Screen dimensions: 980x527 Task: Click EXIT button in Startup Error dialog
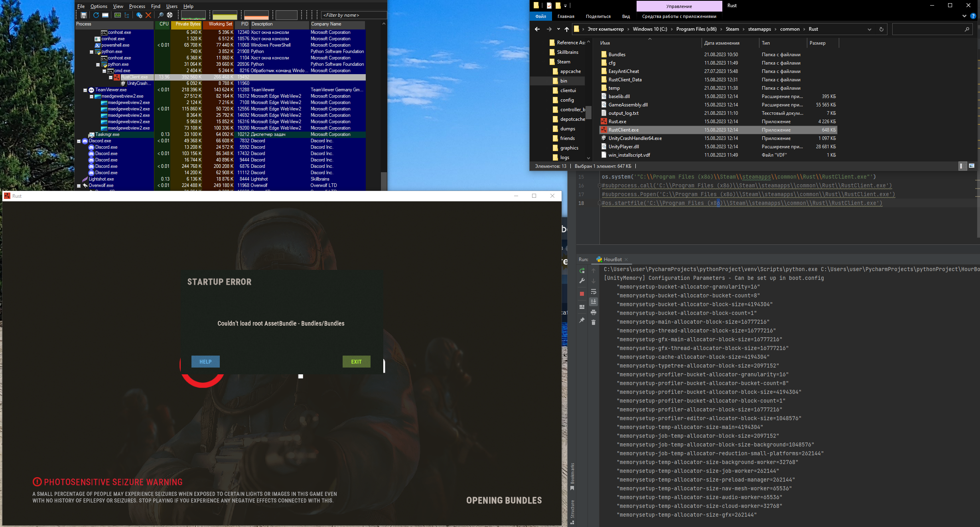tap(356, 362)
